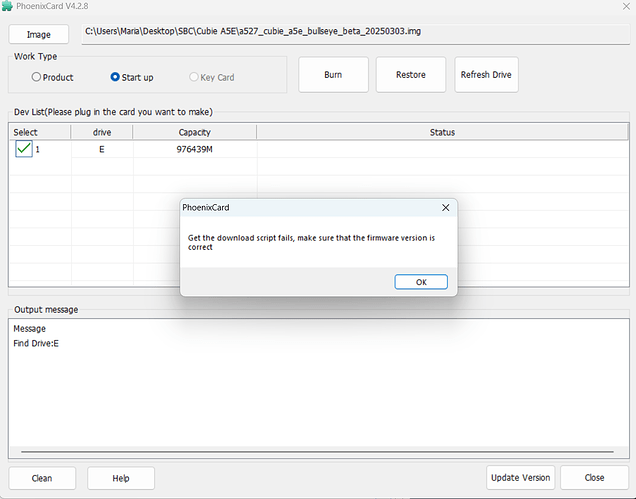Click the drive letter E cell
The image size is (636, 499).
pos(102,149)
